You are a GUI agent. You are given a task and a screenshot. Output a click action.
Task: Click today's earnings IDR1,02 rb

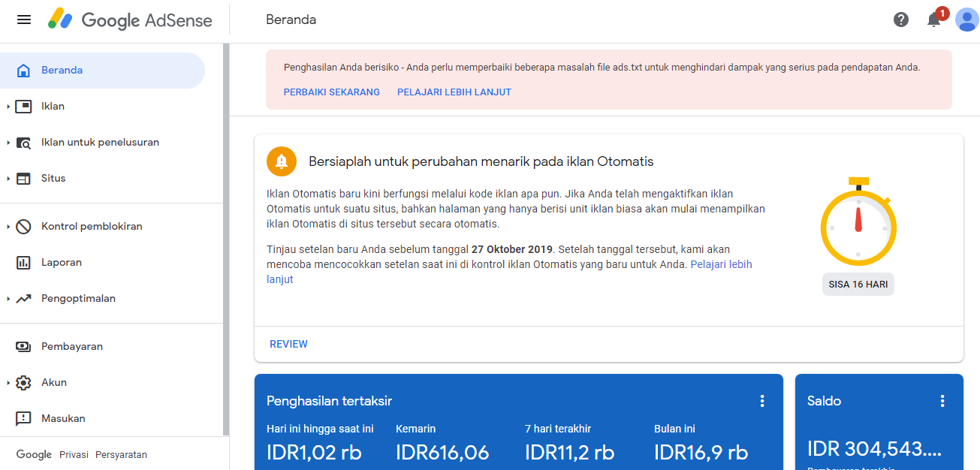(314, 453)
